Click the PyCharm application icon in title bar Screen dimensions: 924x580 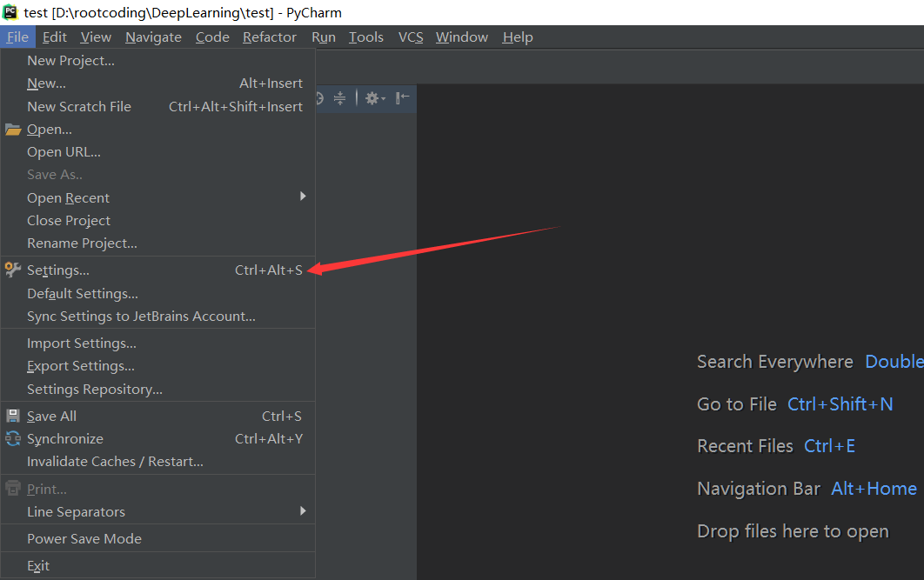point(10,12)
